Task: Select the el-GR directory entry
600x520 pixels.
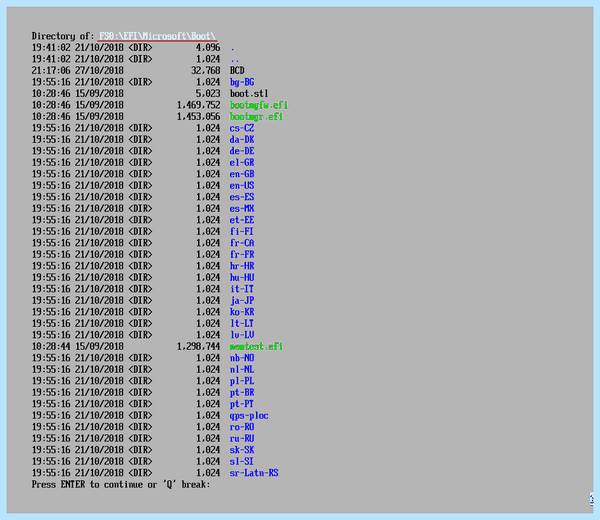Action: point(242,162)
